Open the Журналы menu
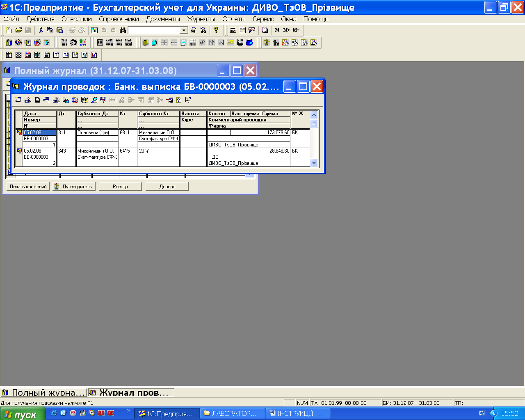Screen dimensions: 525x420 click(x=201, y=19)
